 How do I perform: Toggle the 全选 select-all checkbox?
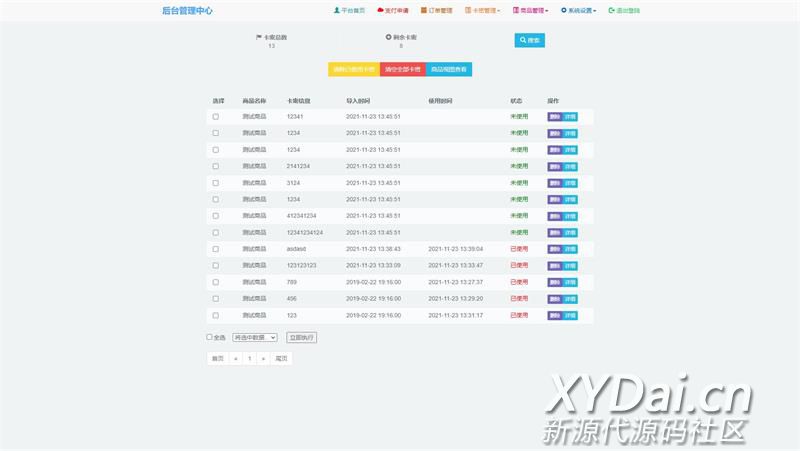pos(209,337)
